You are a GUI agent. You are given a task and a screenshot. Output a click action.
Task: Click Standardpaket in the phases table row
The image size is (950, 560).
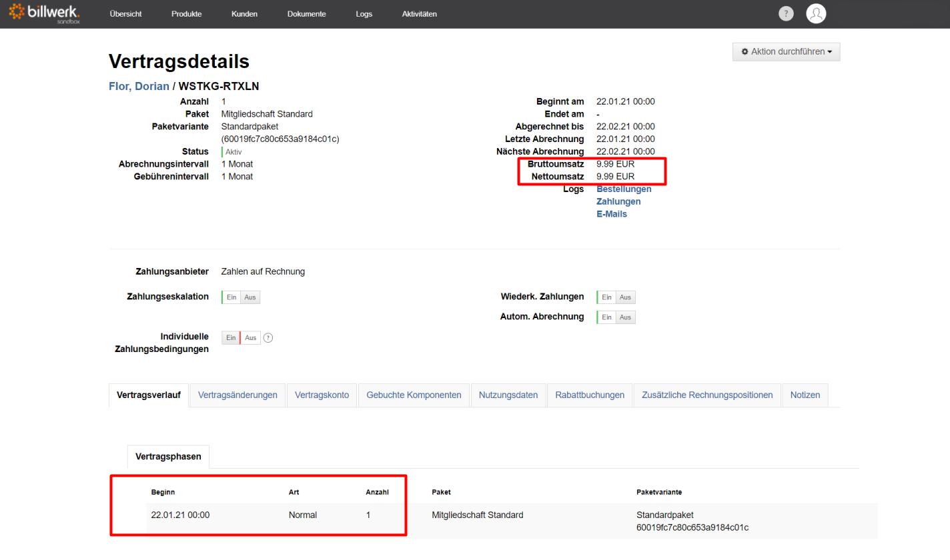[665, 515]
